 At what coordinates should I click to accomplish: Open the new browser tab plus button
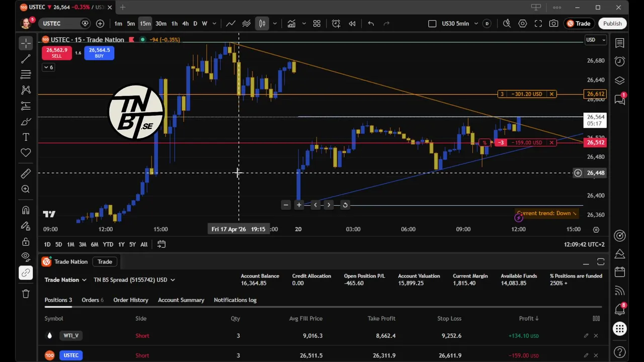tap(122, 8)
